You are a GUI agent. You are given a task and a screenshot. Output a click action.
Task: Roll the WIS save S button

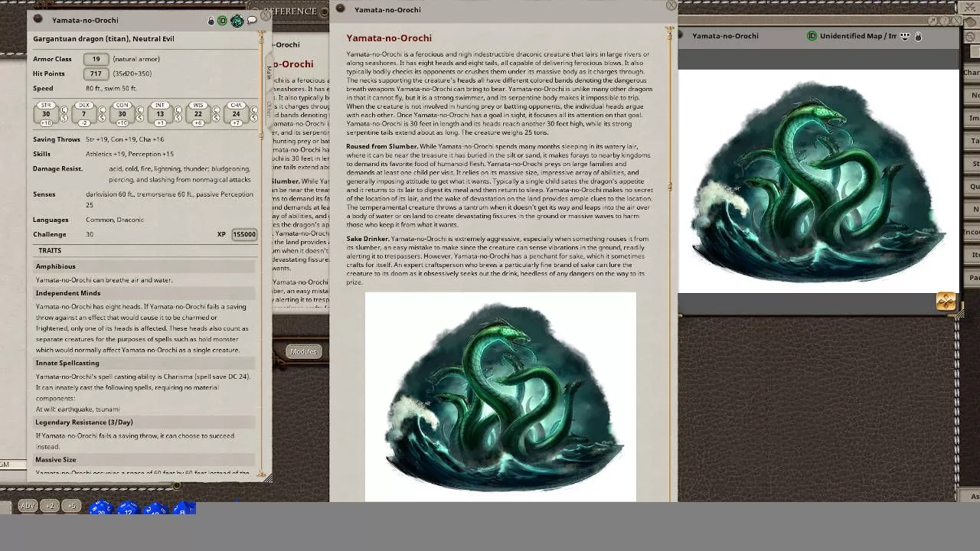[x=216, y=118]
